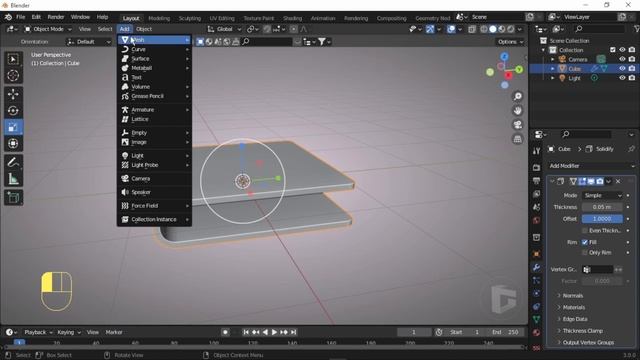
Task: Open Keying popover in timeline
Action: [69, 332]
